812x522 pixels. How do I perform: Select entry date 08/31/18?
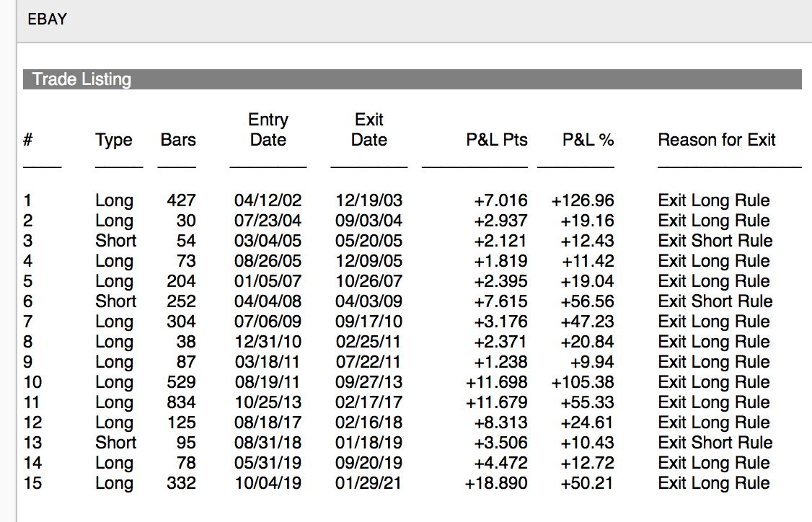pyautogui.click(x=268, y=443)
